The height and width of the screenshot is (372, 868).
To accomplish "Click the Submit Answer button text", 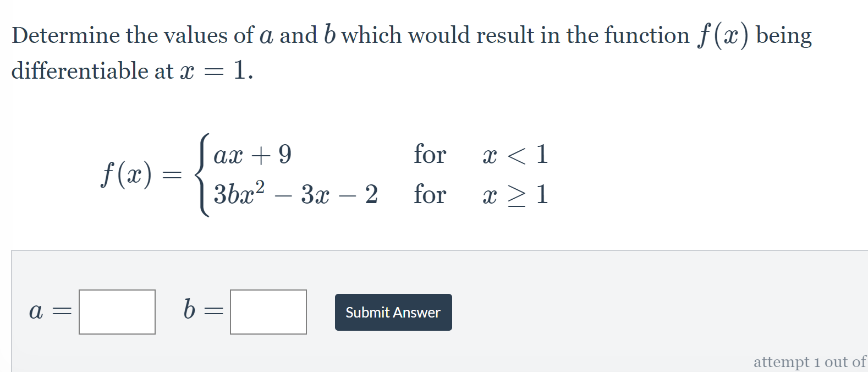I will (x=392, y=313).
